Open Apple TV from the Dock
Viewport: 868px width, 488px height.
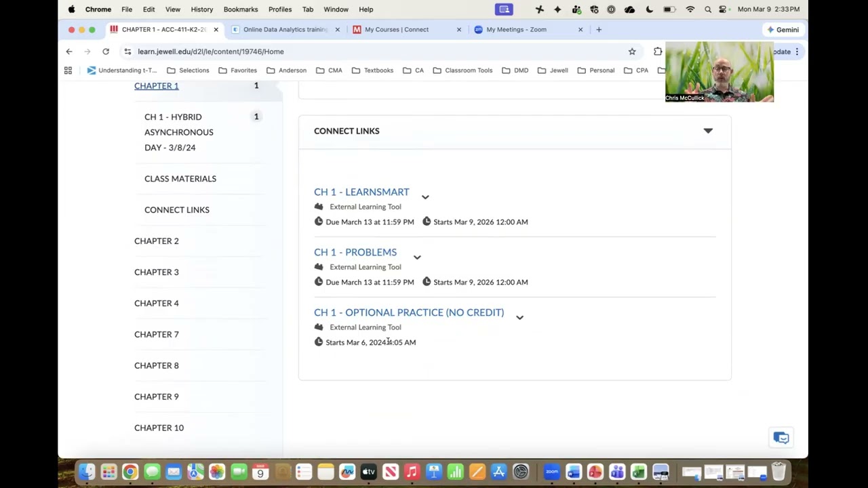coord(369,472)
